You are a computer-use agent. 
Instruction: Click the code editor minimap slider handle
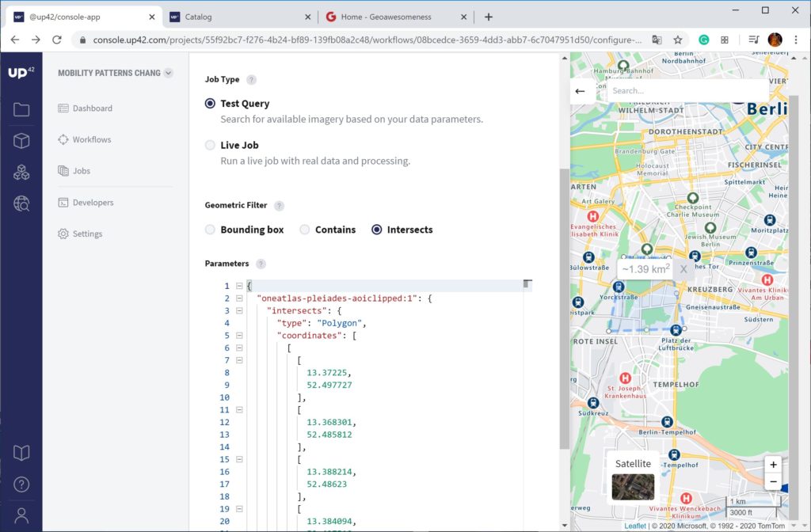(x=527, y=284)
